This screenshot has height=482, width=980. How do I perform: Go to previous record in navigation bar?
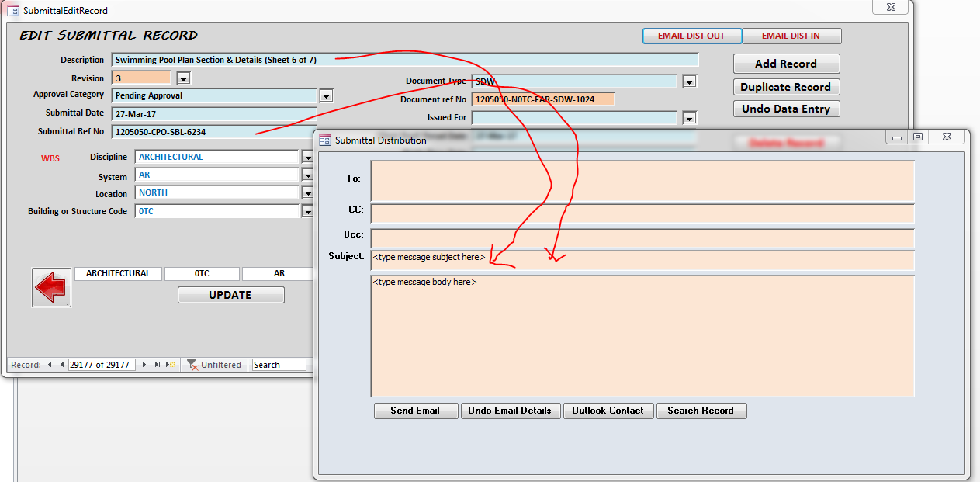click(61, 365)
